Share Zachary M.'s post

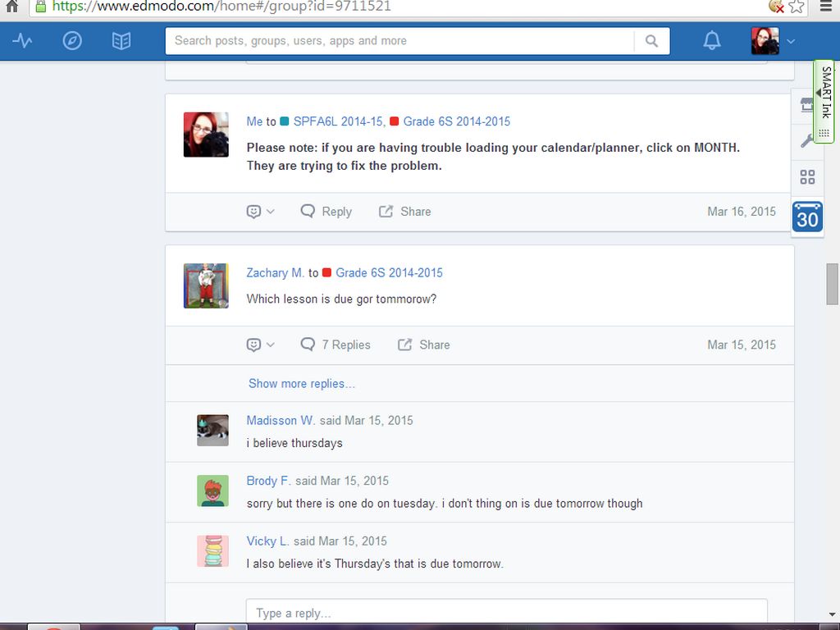pos(424,345)
